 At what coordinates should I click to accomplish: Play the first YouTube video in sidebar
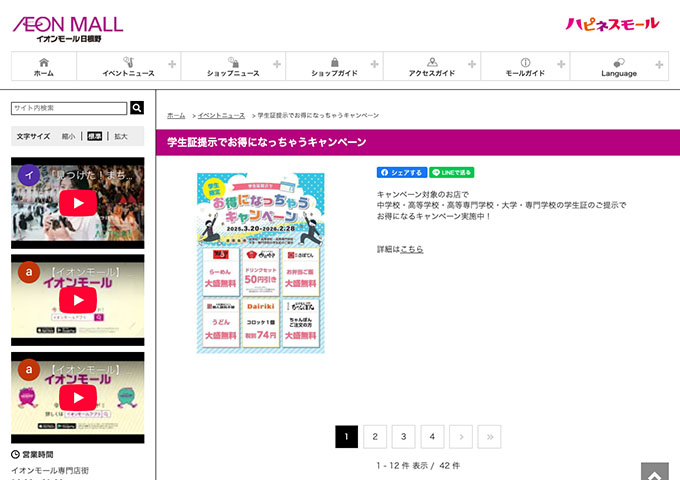click(x=77, y=202)
